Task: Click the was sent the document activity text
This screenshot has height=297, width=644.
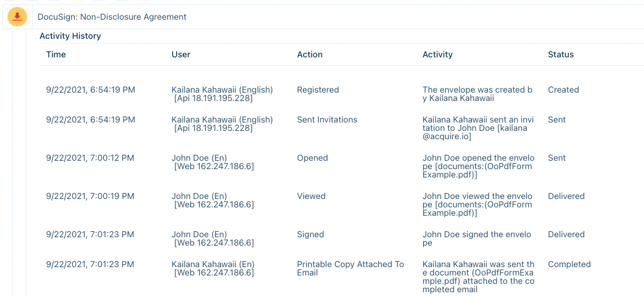Action: [x=479, y=277]
